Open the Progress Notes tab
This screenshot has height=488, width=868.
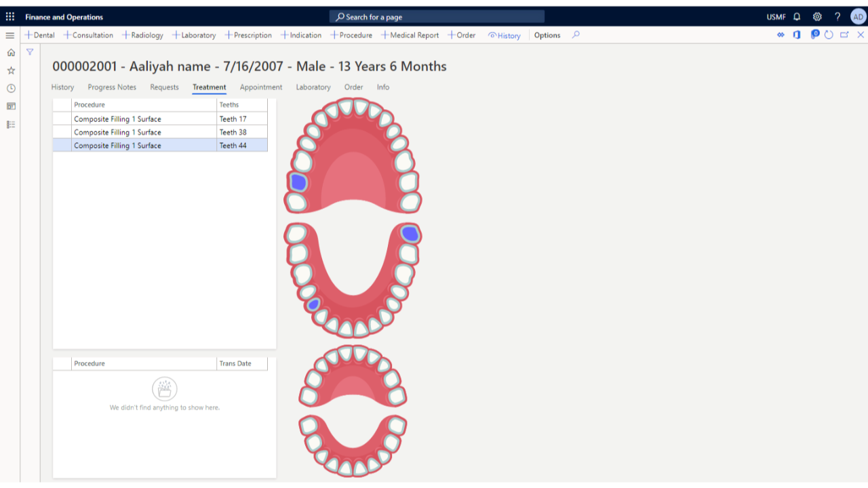(112, 87)
